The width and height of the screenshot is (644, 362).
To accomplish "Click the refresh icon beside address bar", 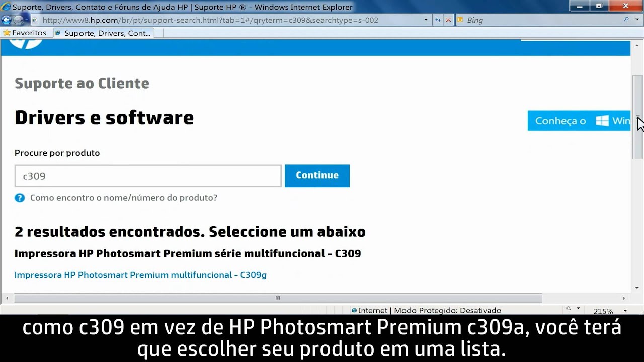I will [x=438, y=20].
